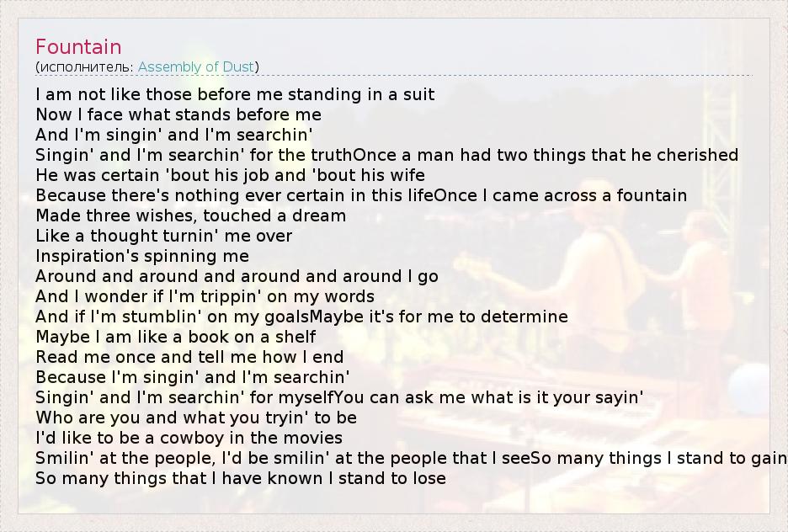The width and height of the screenshot is (788, 532).
Task: Click the lyric line "I am not like those before me"
Action: 235,94
